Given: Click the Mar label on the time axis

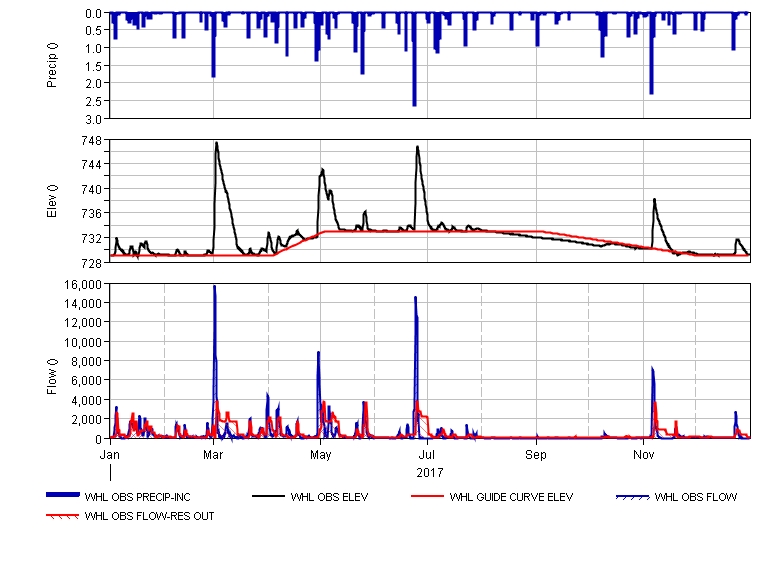Looking at the screenshot, I should tap(213, 454).
